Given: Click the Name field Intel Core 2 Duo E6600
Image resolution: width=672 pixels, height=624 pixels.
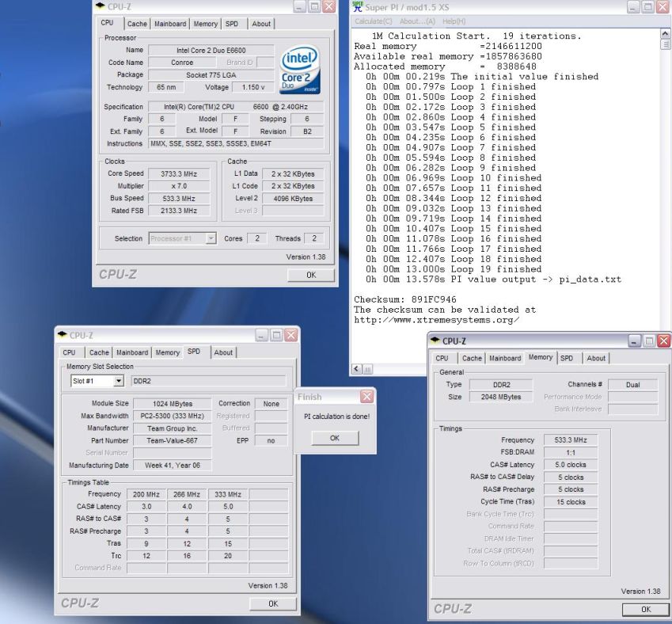Looking at the screenshot, I should (211, 50).
